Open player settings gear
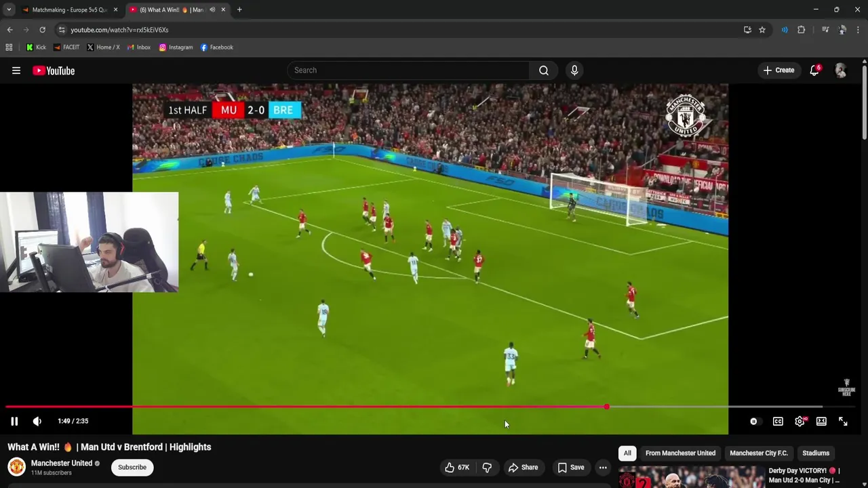 pyautogui.click(x=800, y=422)
